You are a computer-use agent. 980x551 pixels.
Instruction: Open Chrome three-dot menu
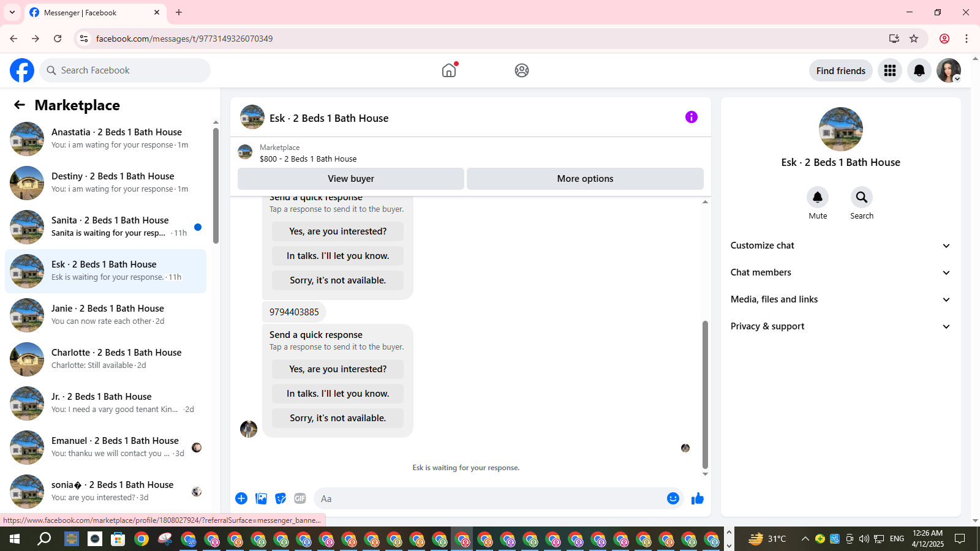[967, 39]
